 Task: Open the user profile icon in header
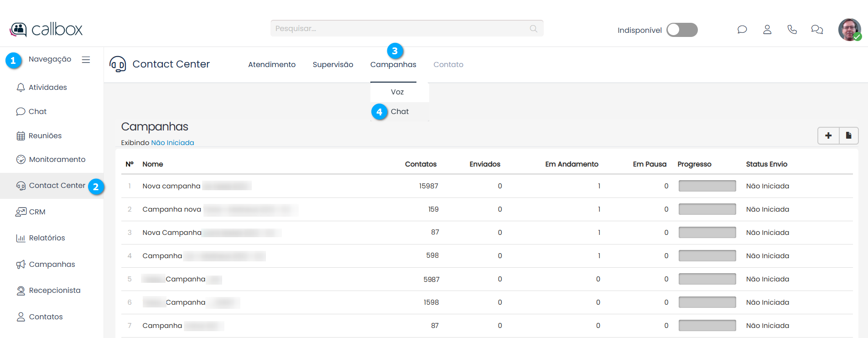click(767, 30)
